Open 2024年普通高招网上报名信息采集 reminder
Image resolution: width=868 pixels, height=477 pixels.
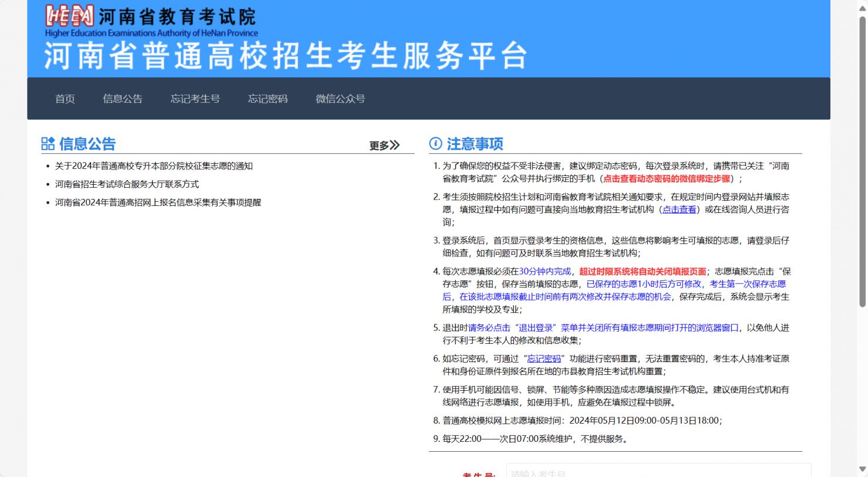tap(158, 202)
